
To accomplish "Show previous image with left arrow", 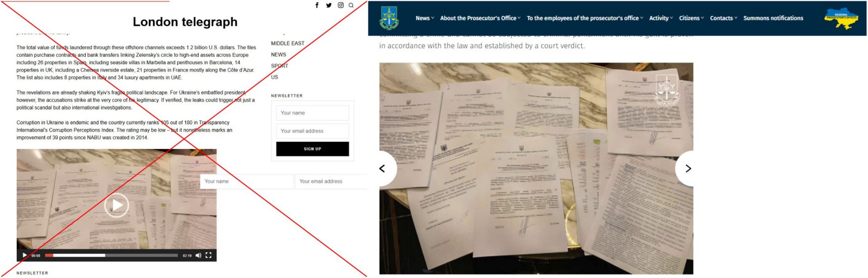I will [384, 168].
